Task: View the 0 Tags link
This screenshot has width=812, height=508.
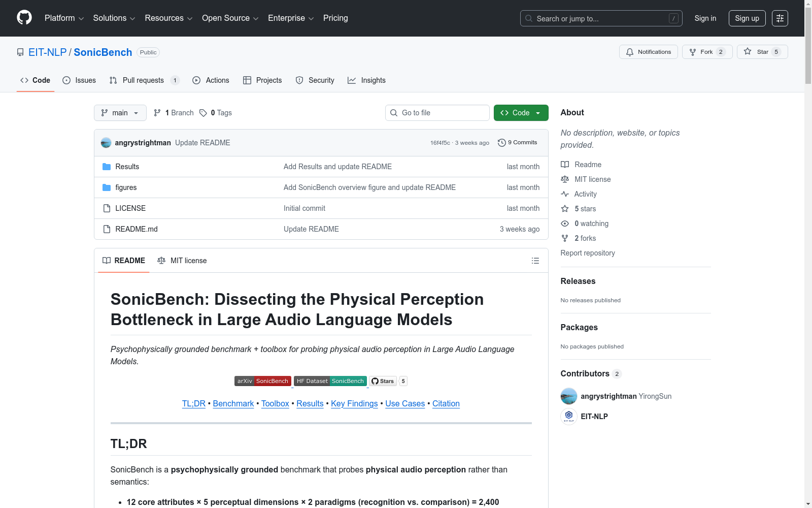Action: [216, 113]
